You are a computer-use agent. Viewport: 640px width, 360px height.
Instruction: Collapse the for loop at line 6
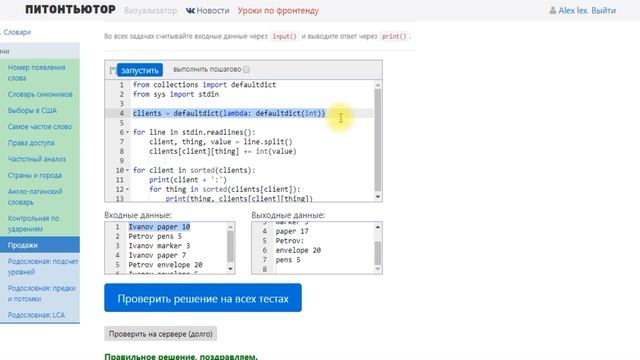coord(127,132)
